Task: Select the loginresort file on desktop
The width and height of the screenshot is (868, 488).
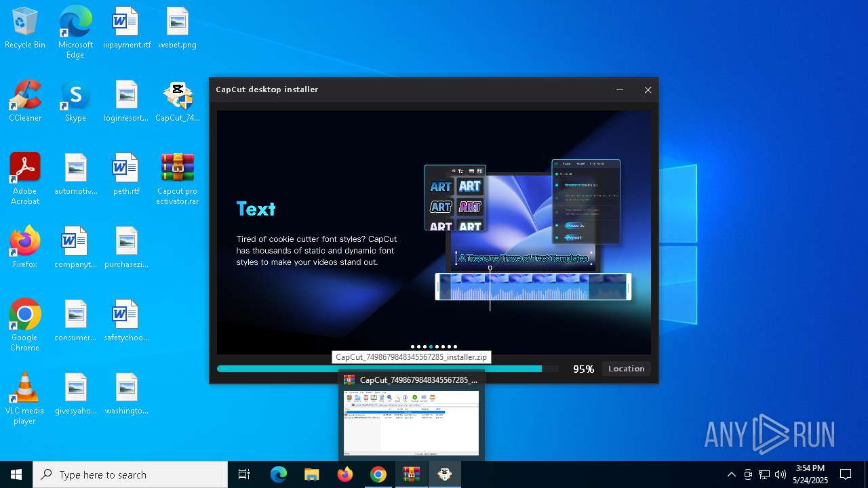Action: (x=127, y=102)
